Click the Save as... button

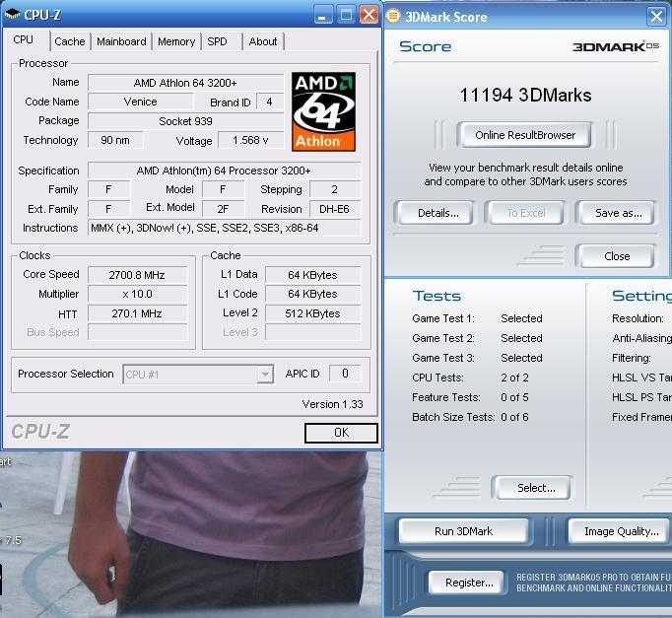click(618, 213)
